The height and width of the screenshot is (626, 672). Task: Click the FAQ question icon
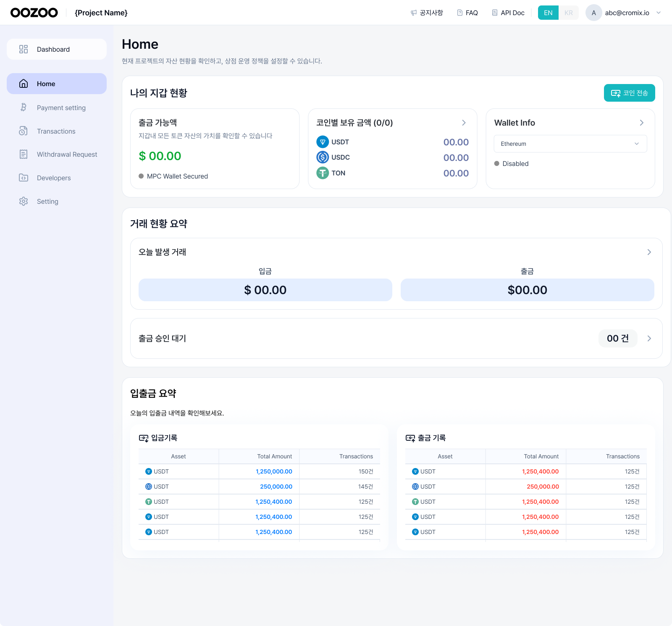(x=460, y=13)
